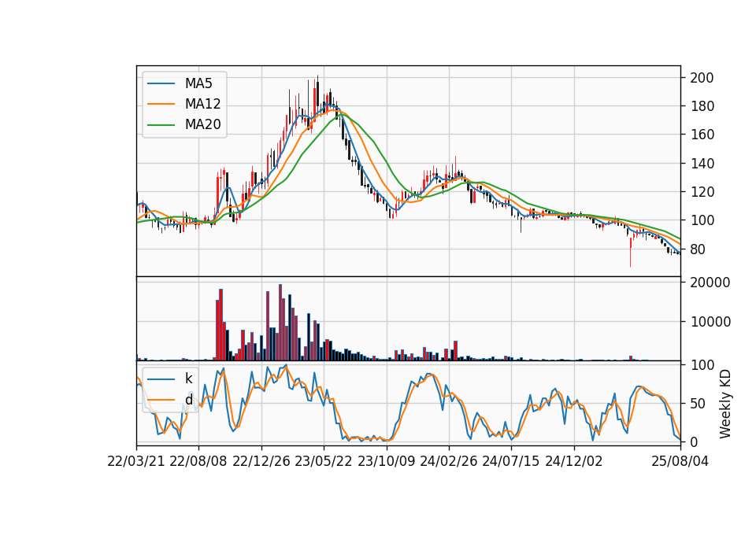
Task: Click the 24/02/26 date label
Action: tap(449, 461)
